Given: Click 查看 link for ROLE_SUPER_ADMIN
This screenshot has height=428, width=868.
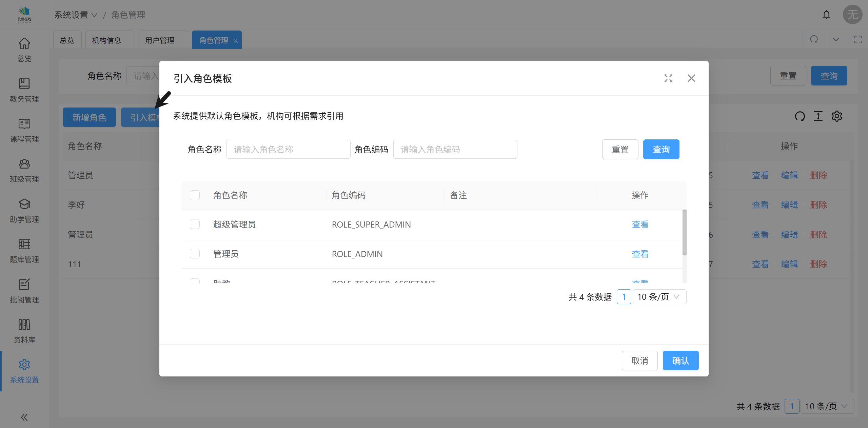Looking at the screenshot, I should [640, 225].
